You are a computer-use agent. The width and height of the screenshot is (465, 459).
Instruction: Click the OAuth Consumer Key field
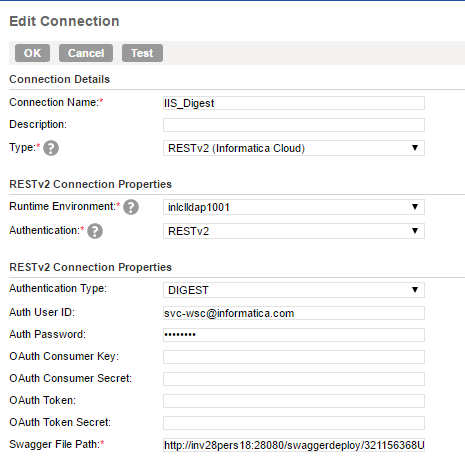[294, 357]
